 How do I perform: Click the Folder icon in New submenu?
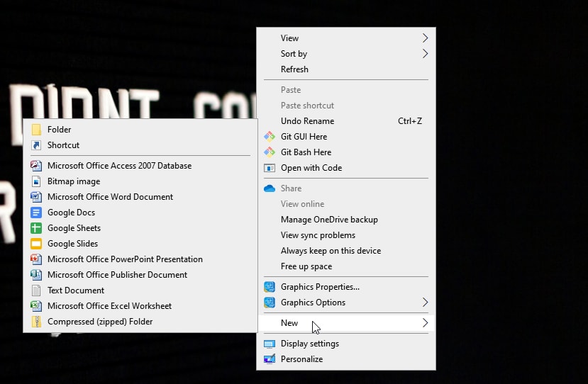[x=36, y=130]
